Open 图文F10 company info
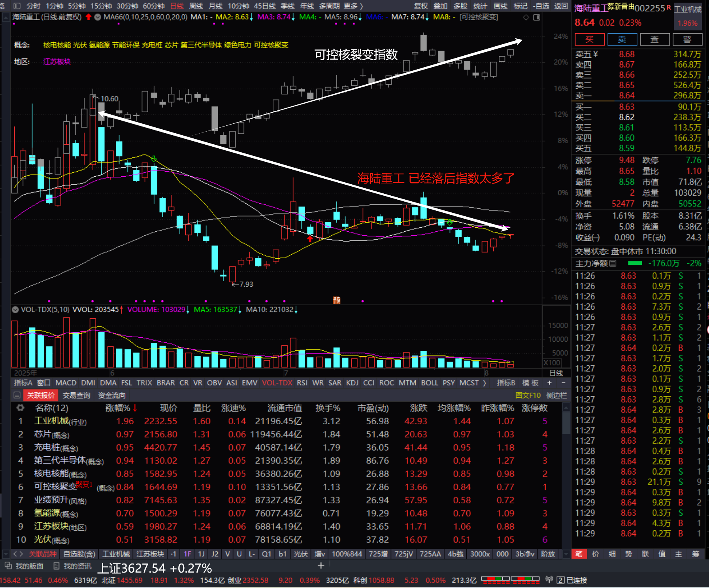The image size is (709, 588). [x=528, y=395]
